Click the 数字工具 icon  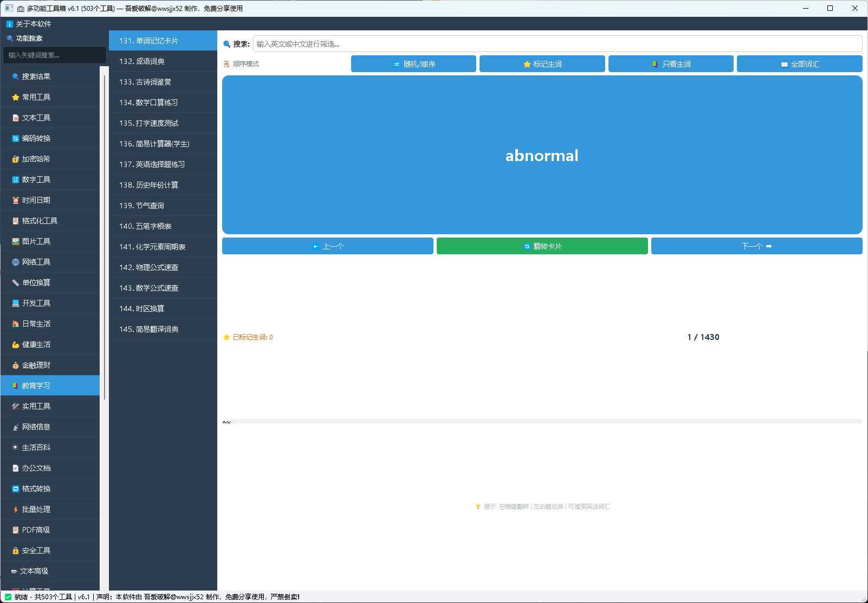(x=16, y=179)
